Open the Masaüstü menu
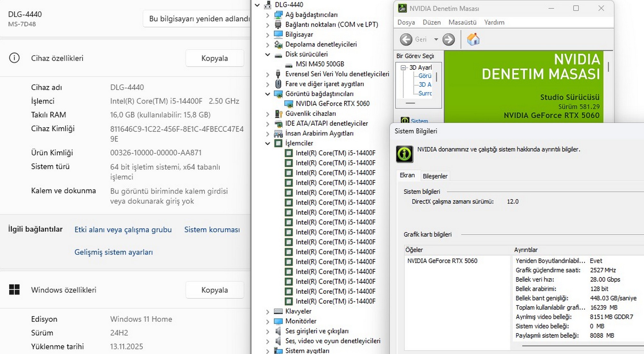The image size is (644, 354). click(x=462, y=22)
